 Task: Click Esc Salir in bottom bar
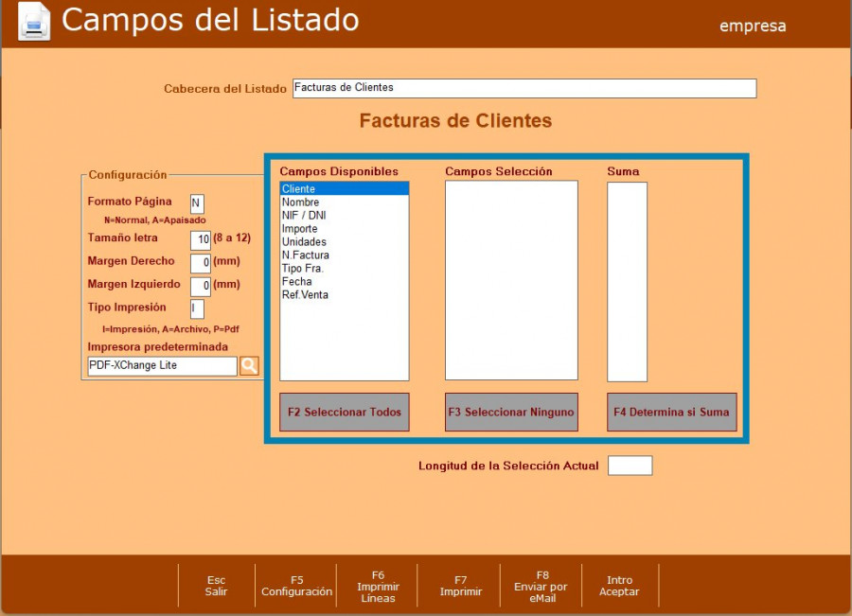pyautogui.click(x=217, y=586)
